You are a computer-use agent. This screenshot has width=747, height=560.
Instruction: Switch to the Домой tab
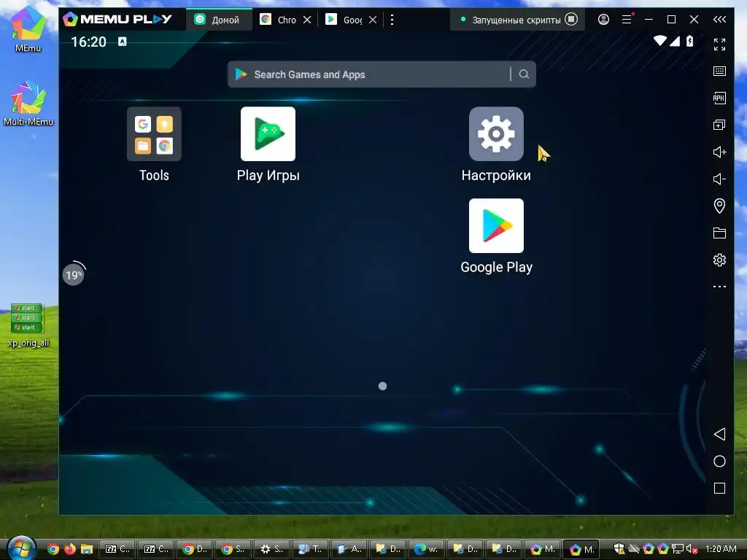[x=219, y=20]
